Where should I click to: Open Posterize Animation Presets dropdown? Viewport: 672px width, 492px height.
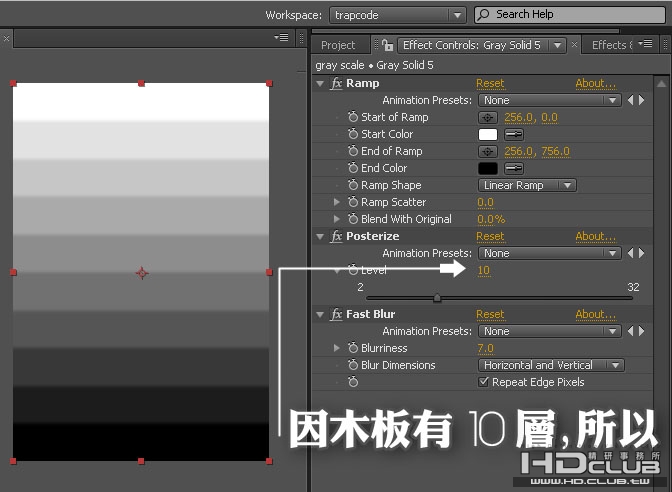(550, 253)
